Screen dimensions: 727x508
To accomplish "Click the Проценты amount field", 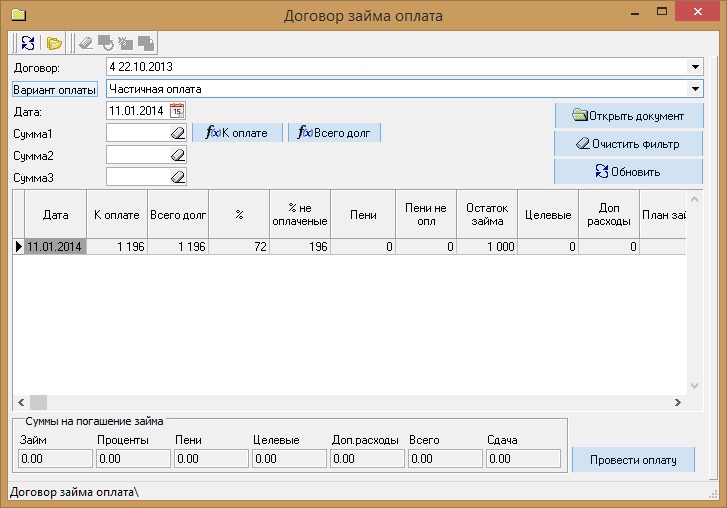I will [x=133, y=459].
